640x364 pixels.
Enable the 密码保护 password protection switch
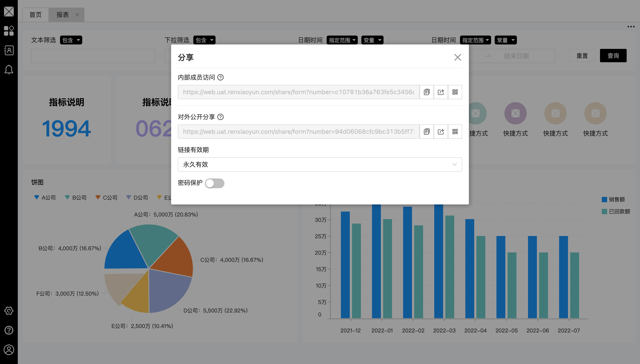click(x=214, y=183)
